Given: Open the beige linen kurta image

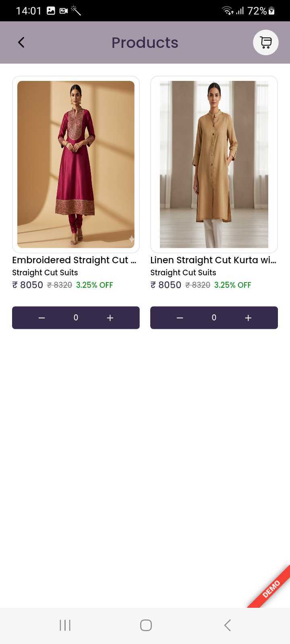Looking at the screenshot, I should coord(214,164).
